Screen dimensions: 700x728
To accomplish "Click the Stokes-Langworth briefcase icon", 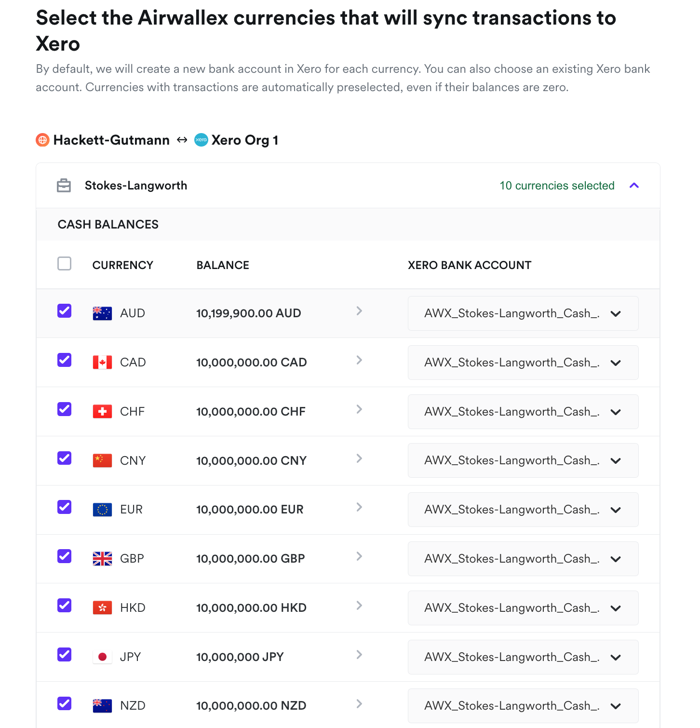I will (x=64, y=186).
